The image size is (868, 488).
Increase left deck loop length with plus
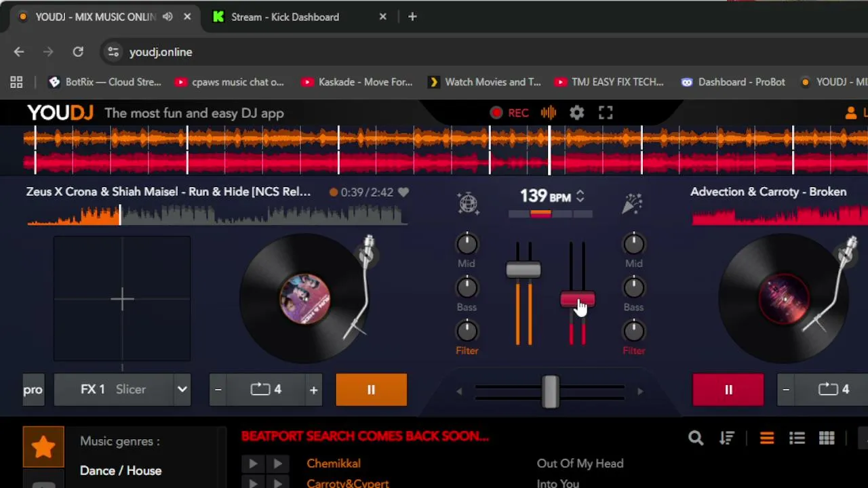click(313, 390)
